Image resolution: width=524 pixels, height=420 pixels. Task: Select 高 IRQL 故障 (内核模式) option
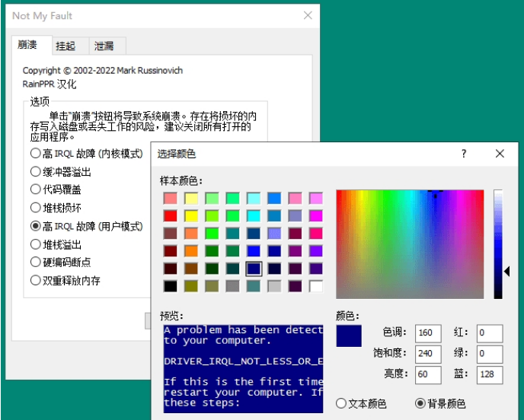86,154
